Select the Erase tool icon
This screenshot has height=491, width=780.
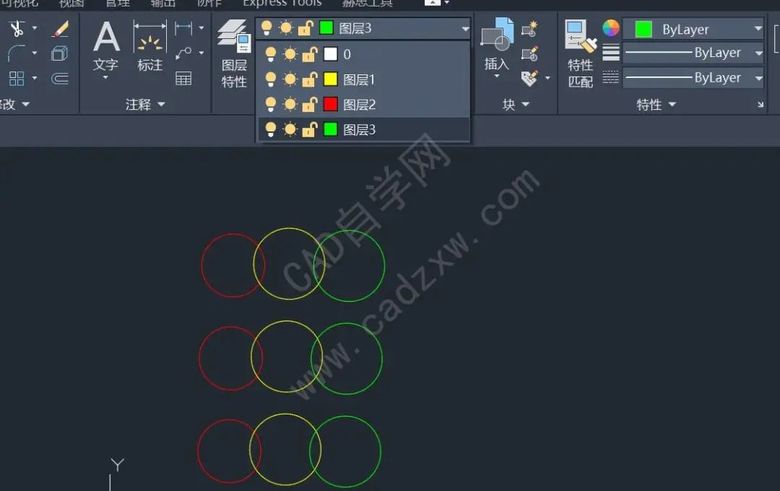(x=60, y=29)
